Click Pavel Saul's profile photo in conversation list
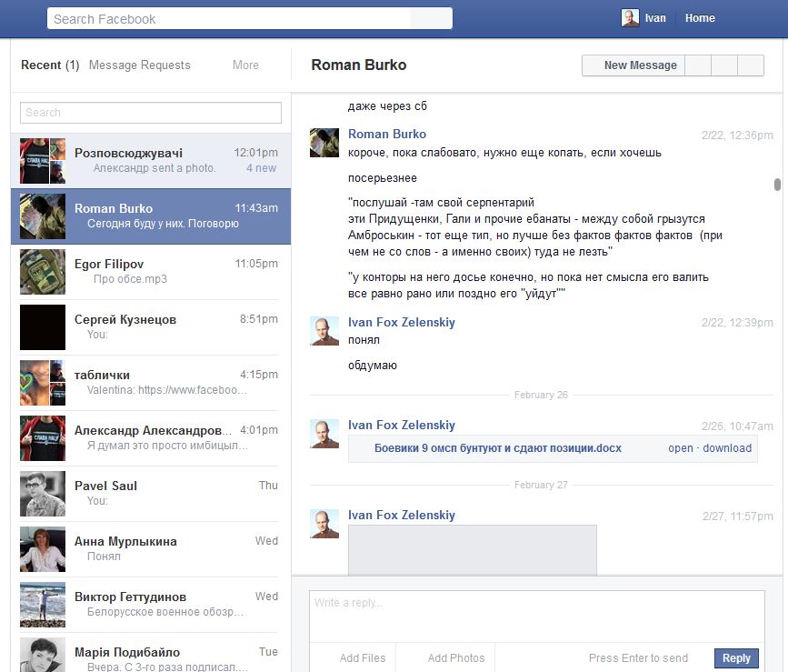 coord(43,494)
